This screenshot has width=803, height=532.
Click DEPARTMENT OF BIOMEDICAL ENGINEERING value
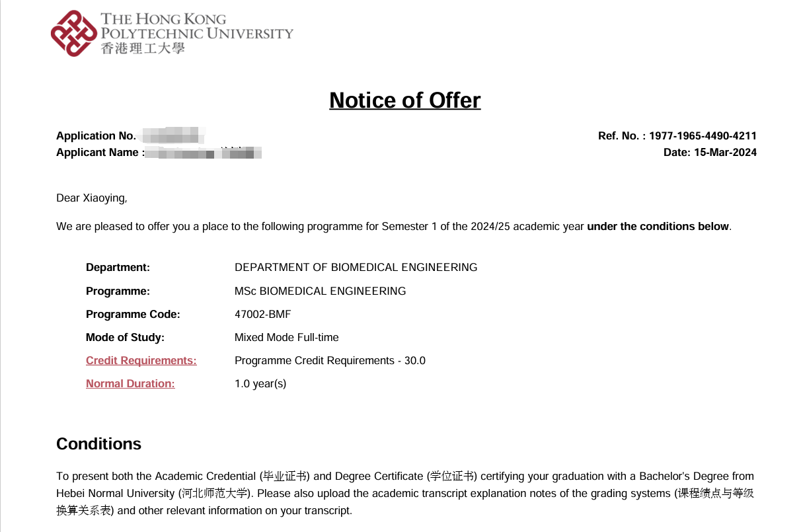point(356,267)
